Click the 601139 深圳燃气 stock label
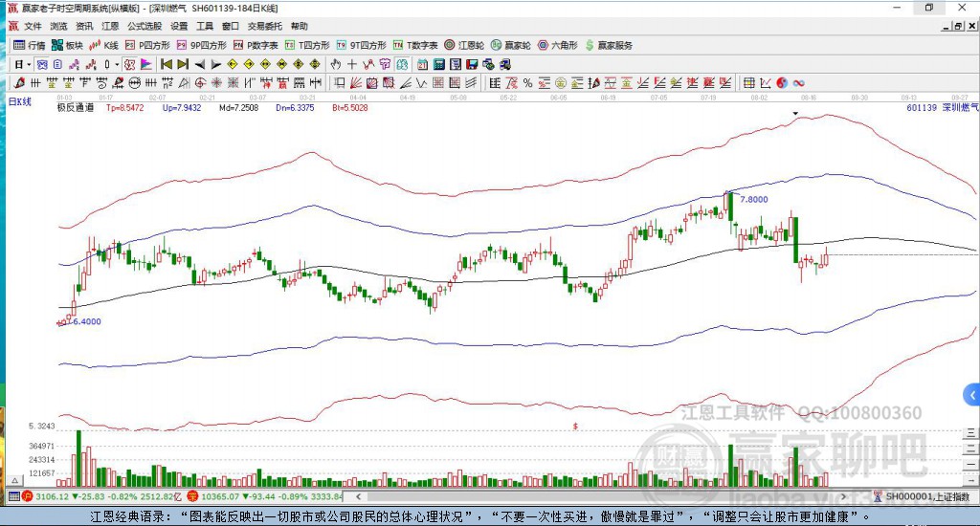Image resolution: width=980 pixels, height=526 pixels. [x=942, y=107]
